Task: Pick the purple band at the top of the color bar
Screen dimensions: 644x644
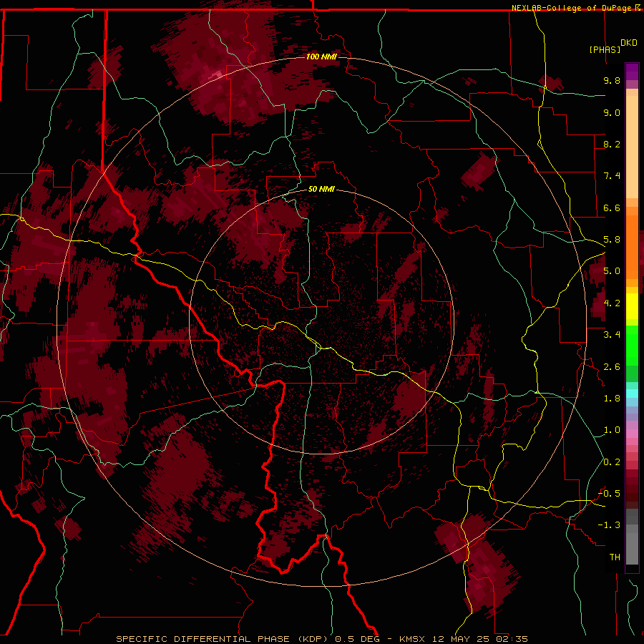Action: pos(632,72)
